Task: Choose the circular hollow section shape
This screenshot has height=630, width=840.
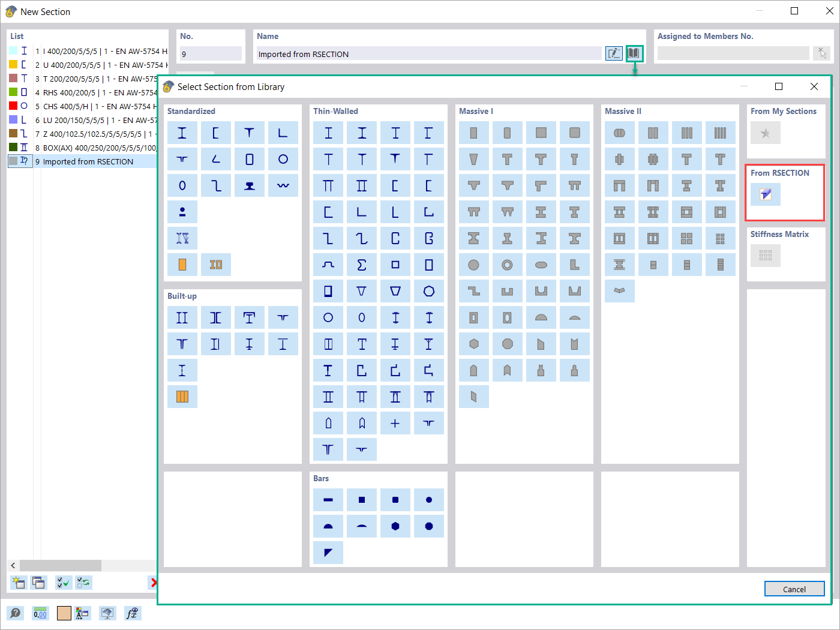Action: click(283, 159)
